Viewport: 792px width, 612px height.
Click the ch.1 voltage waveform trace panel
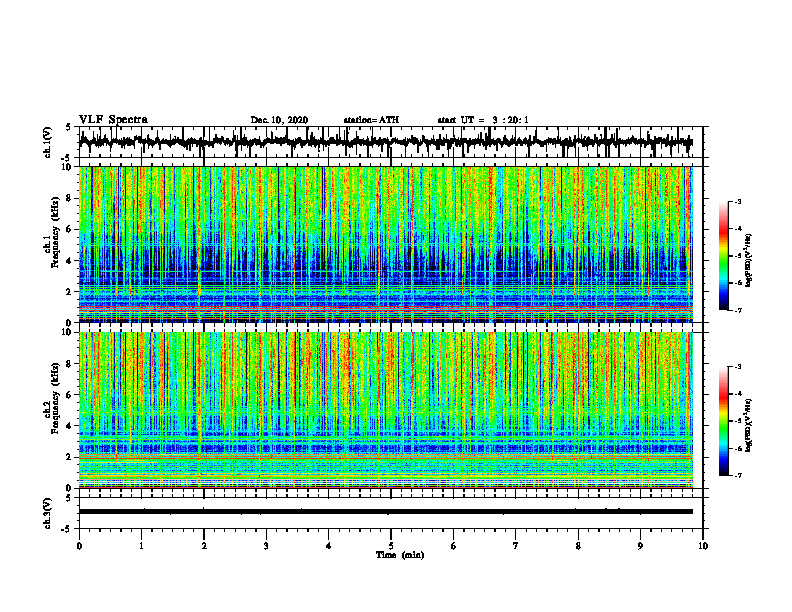coord(390,142)
